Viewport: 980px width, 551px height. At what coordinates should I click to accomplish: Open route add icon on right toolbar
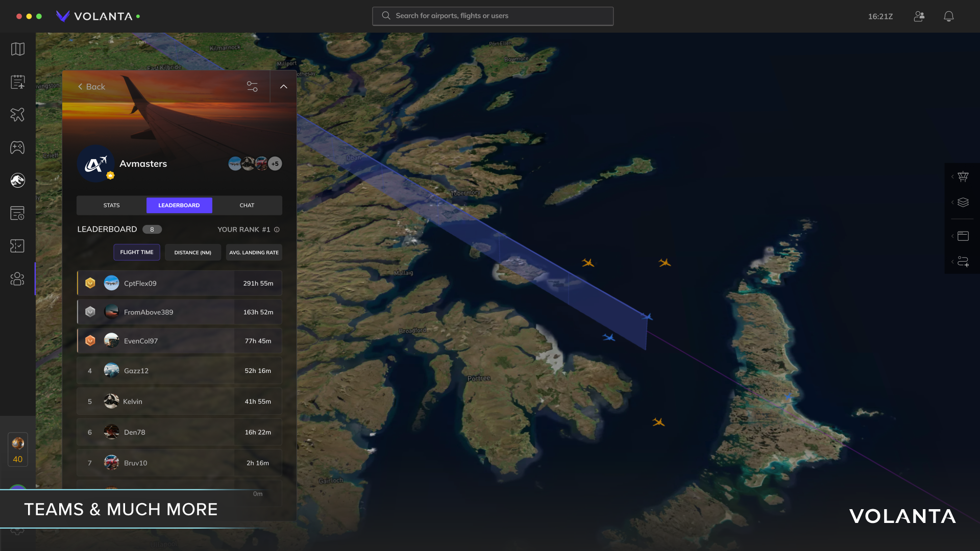pos(963,262)
